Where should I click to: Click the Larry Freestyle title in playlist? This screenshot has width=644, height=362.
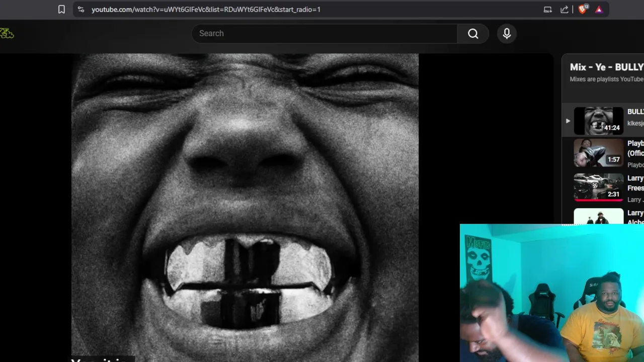(635, 183)
